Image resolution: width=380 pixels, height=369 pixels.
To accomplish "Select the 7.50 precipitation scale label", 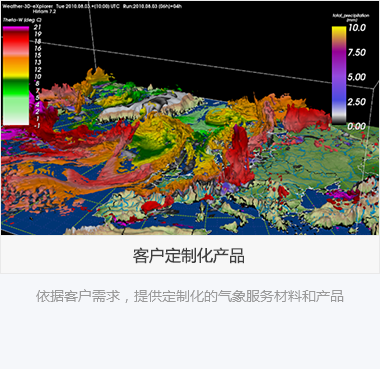I will tap(356, 52).
